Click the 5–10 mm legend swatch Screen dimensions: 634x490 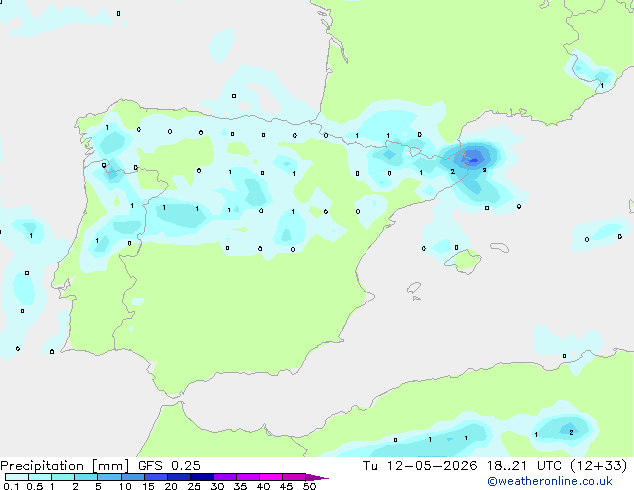(x=109, y=477)
